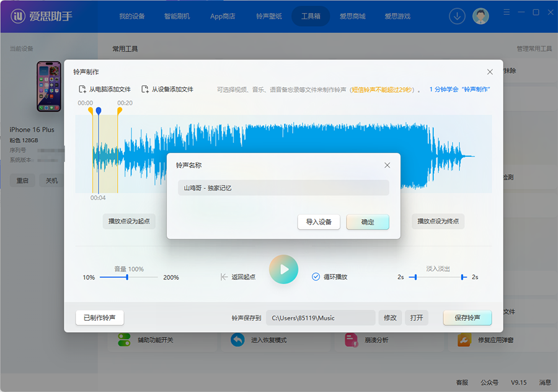Open the 1分钟学会 铃声制作 link
This screenshot has height=392, width=558.
[459, 89]
